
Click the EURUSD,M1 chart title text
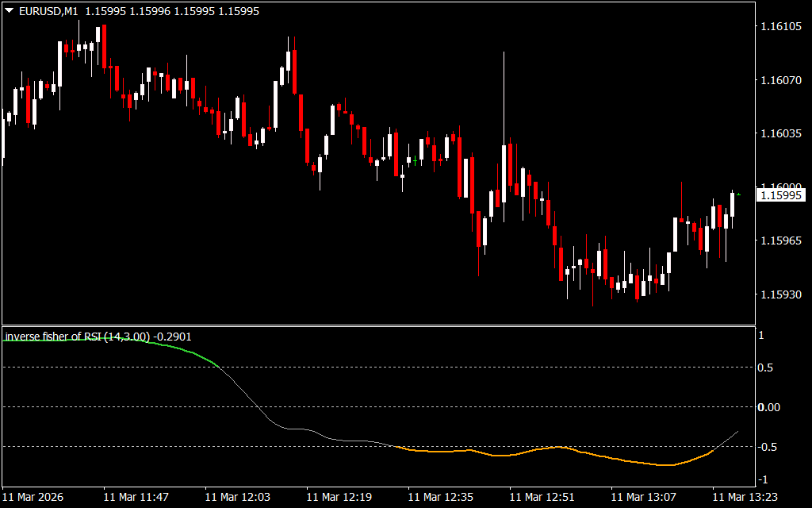coord(48,11)
